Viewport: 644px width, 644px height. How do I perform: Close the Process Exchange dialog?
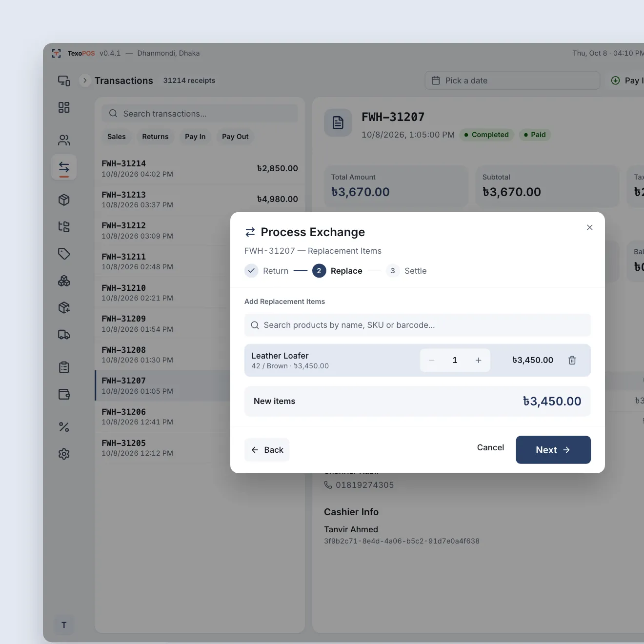pos(589,227)
